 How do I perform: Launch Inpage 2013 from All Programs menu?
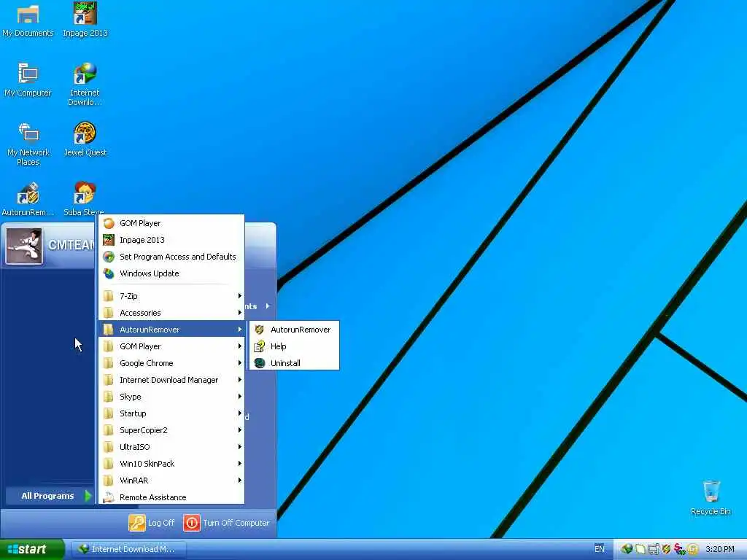[x=171, y=240]
